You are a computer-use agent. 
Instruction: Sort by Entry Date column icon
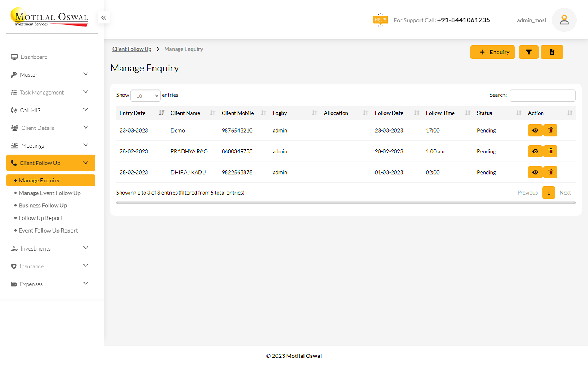161,113
